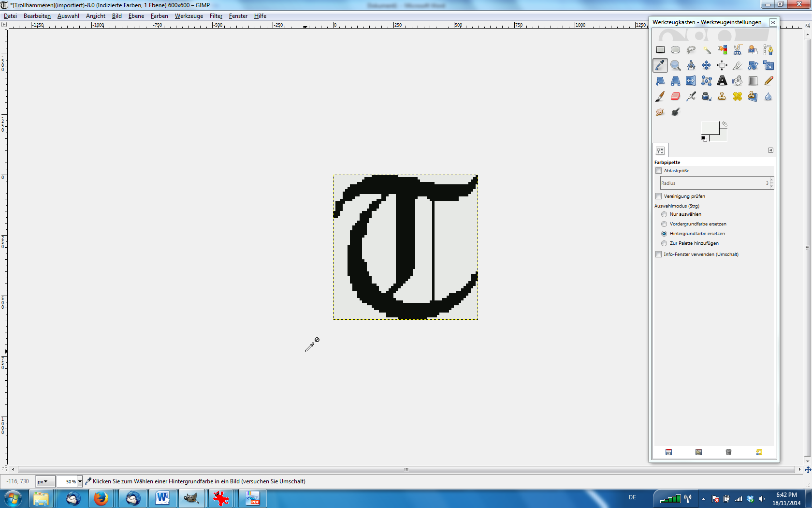Select the Fuzzy Select magic wand tool
This screenshot has height=508, width=812.
[x=707, y=50]
